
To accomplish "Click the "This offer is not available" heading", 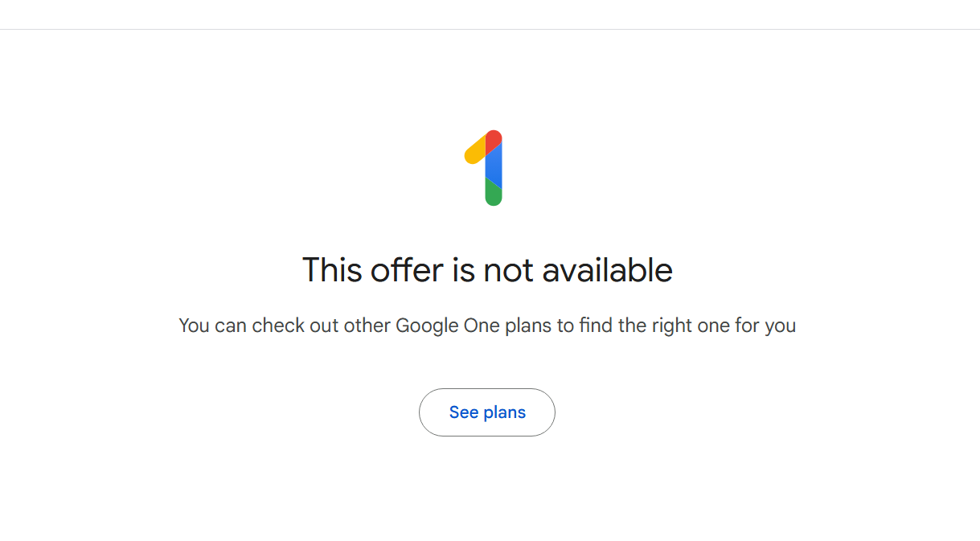I will tap(487, 270).
